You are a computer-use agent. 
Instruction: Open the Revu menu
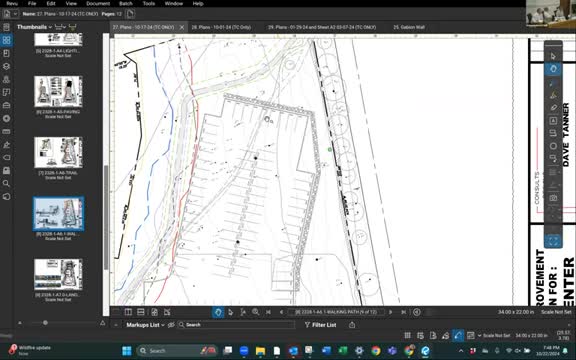coord(12,3)
